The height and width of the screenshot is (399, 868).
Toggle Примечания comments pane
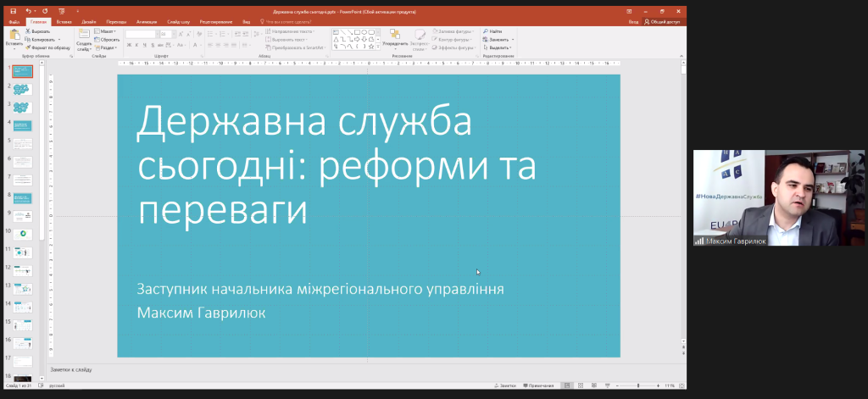538,385
